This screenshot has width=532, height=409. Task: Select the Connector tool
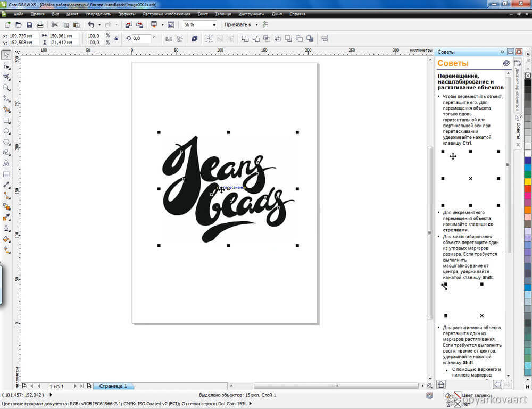[x=6, y=196]
